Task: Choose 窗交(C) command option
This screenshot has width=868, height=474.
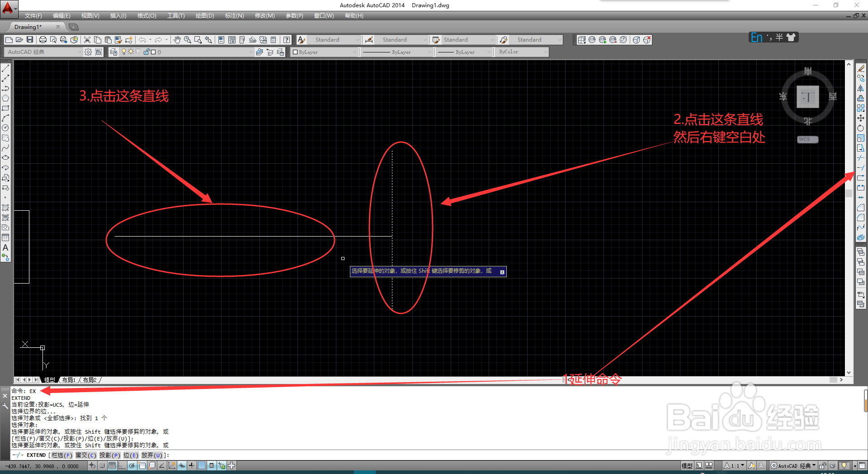Action: (x=86, y=455)
